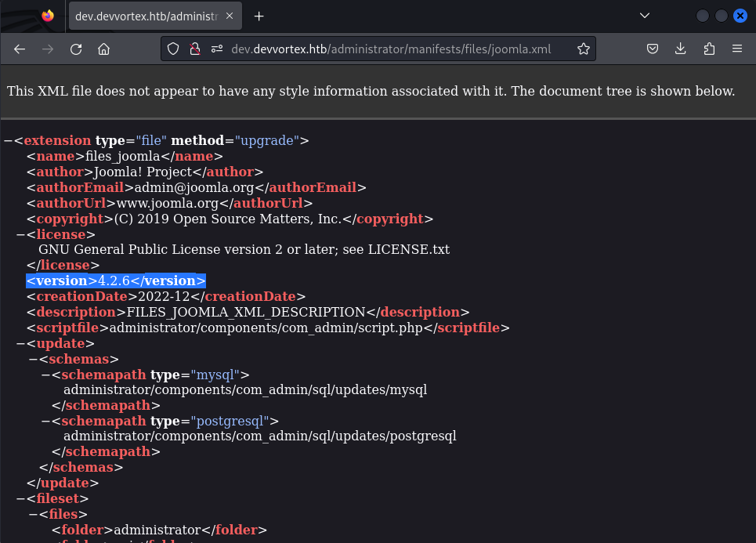756x543 pixels.
Task: Reload the current page
Action: (76, 49)
